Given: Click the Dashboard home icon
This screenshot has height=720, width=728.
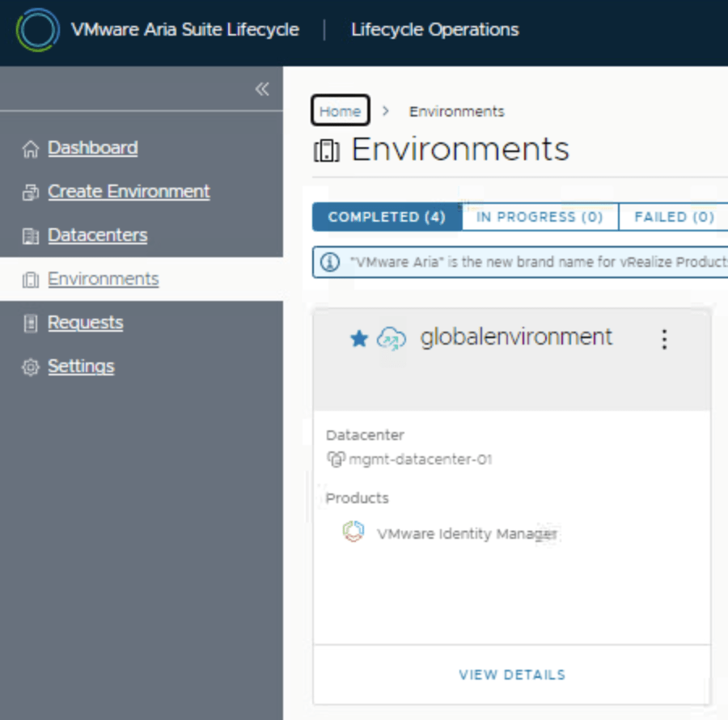Looking at the screenshot, I should pos(31,149).
